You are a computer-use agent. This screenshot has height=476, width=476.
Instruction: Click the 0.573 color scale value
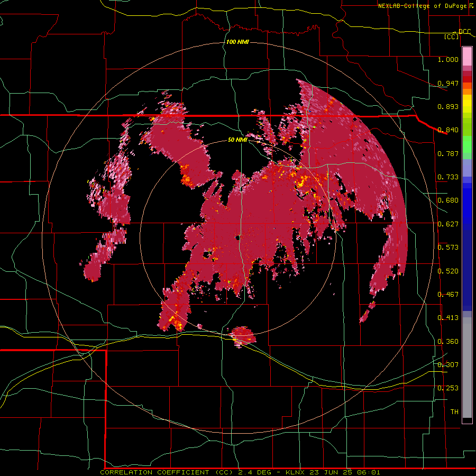[448, 248]
